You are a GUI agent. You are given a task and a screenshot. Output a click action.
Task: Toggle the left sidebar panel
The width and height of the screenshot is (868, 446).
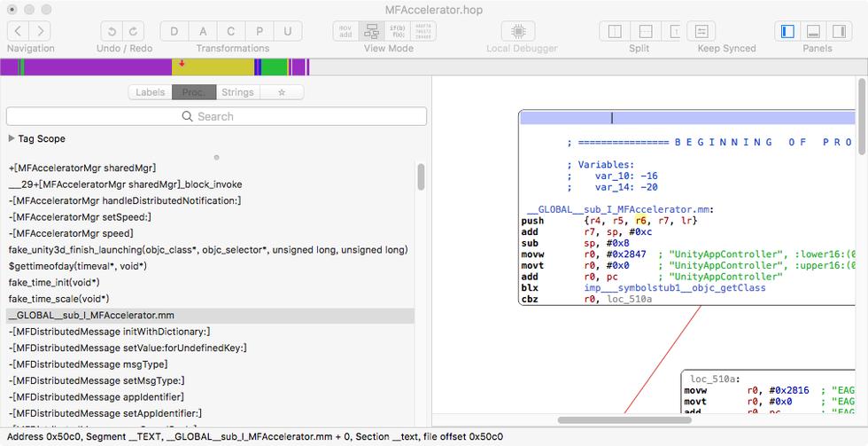point(787,31)
